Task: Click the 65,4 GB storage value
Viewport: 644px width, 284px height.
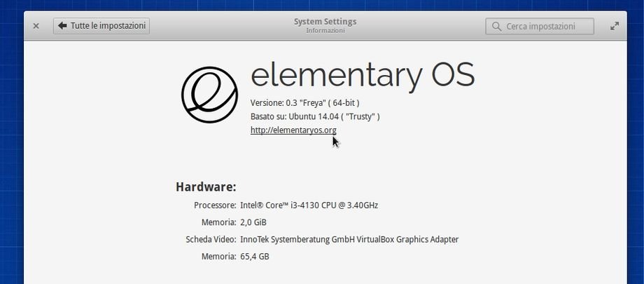Action: pyautogui.click(x=255, y=257)
